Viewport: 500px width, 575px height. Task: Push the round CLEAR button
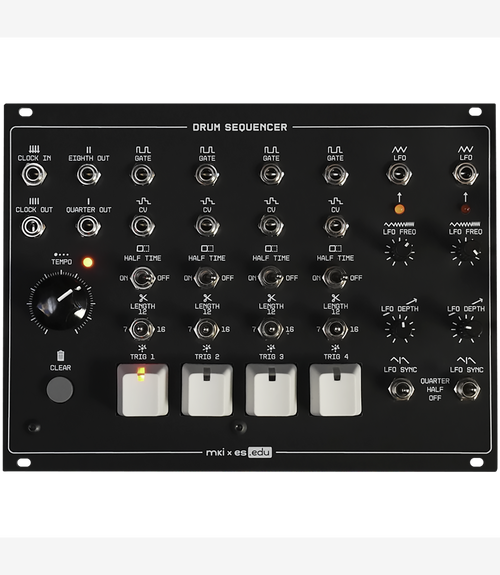(60, 389)
